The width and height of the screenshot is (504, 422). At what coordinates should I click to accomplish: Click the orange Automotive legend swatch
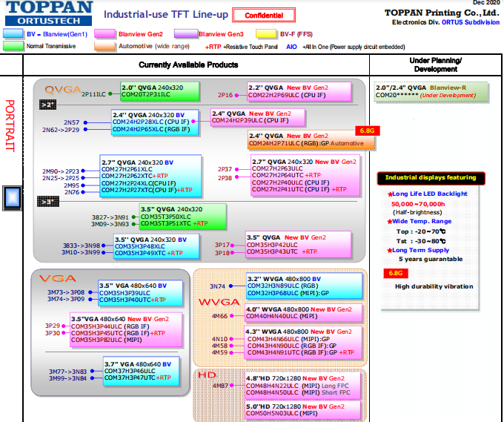105,46
